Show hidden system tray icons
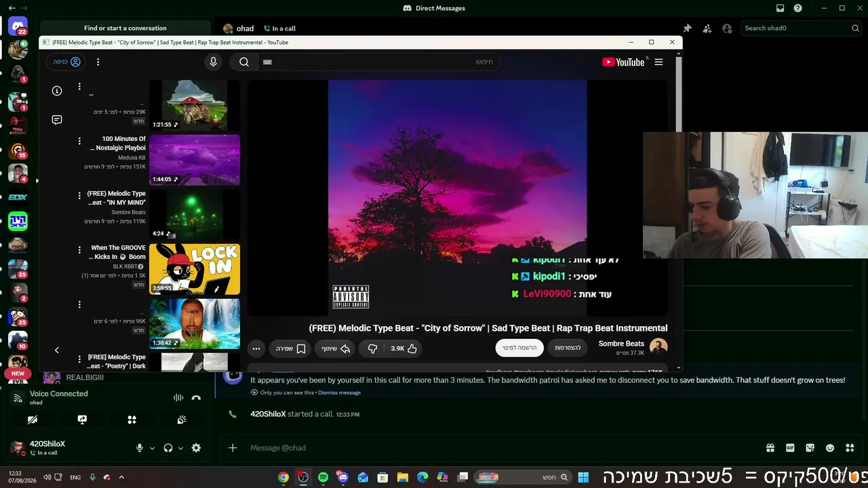Viewport: 868px width, 488px height. point(121,477)
